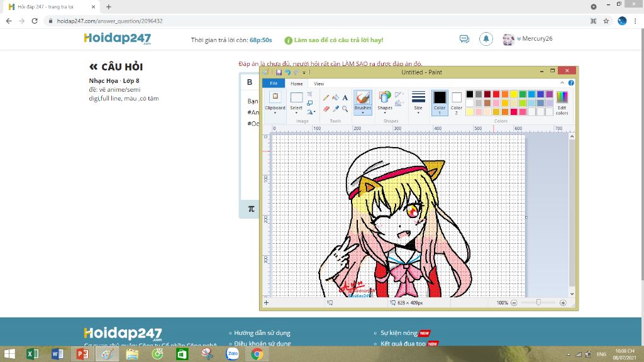The image size is (644, 362).
Task: Click 'Làm sao để có câu trả lời hay!' link
Action: click(x=338, y=40)
